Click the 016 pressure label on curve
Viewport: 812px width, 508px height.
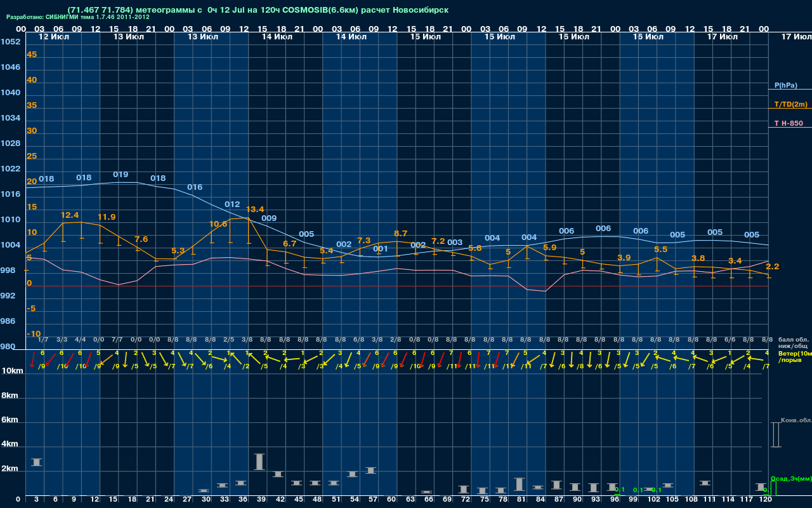coord(195,187)
